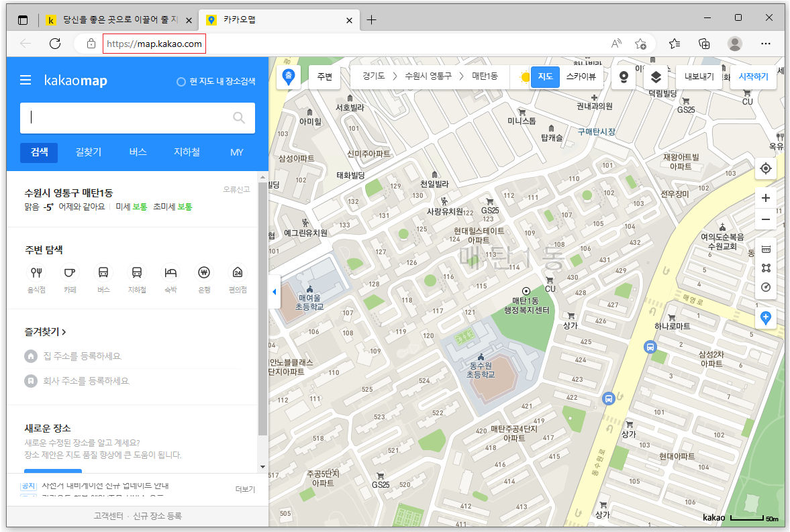Screen dimensions: 790x532
Task: Select the bus (버스) nearby icon
Action: [103, 272]
